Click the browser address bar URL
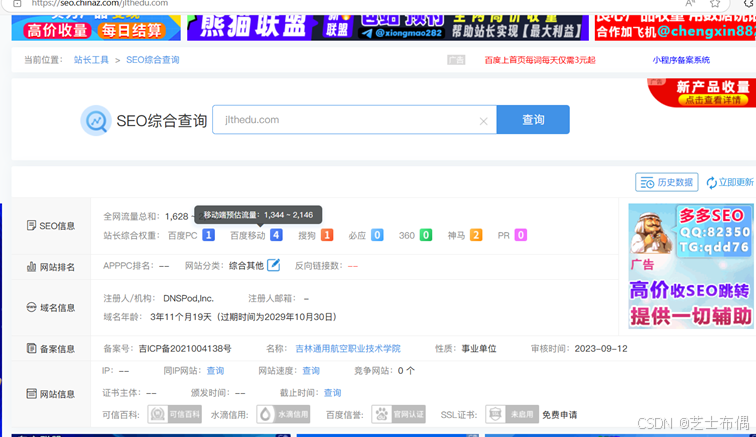The image size is (756, 437). [100, 3]
